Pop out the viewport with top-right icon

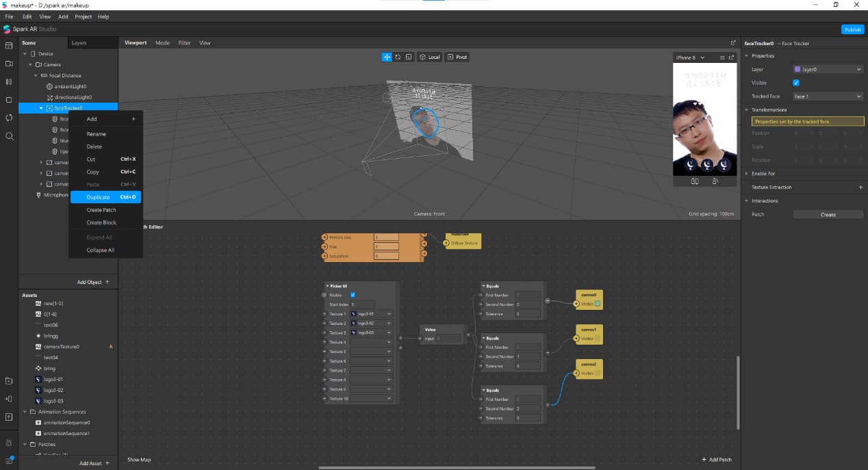tap(733, 42)
